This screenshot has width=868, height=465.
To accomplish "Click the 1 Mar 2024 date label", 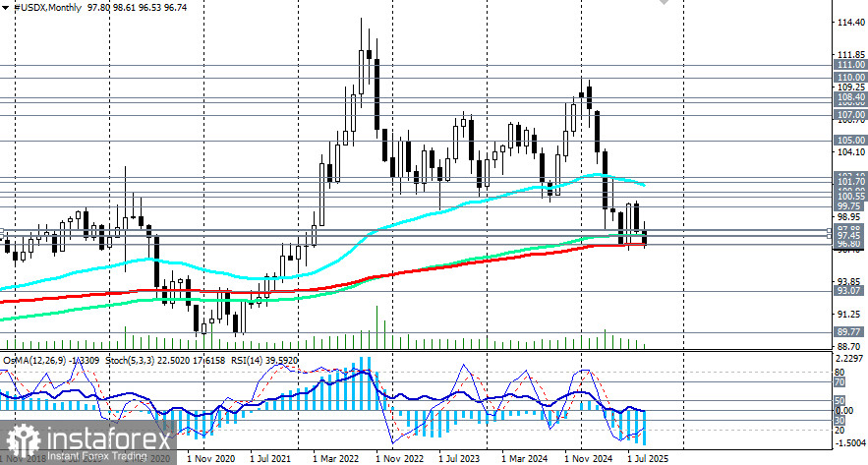I will (x=524, y=459).
